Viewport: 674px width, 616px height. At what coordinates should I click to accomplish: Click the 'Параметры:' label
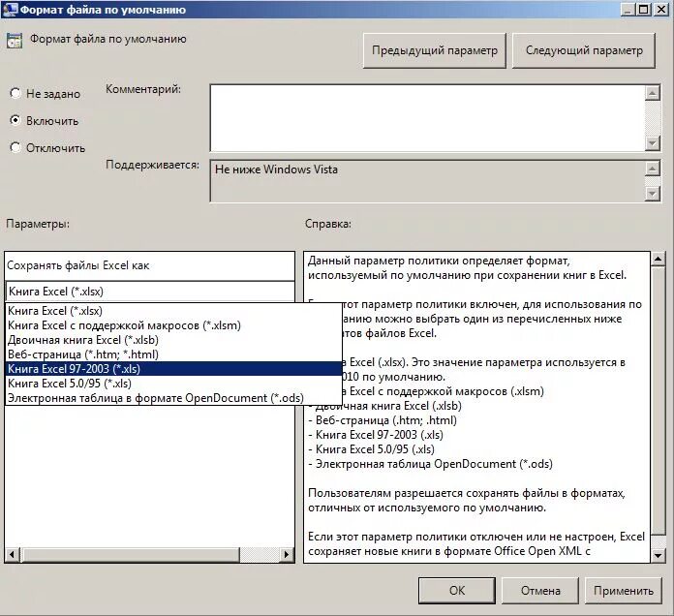[38, 224]
